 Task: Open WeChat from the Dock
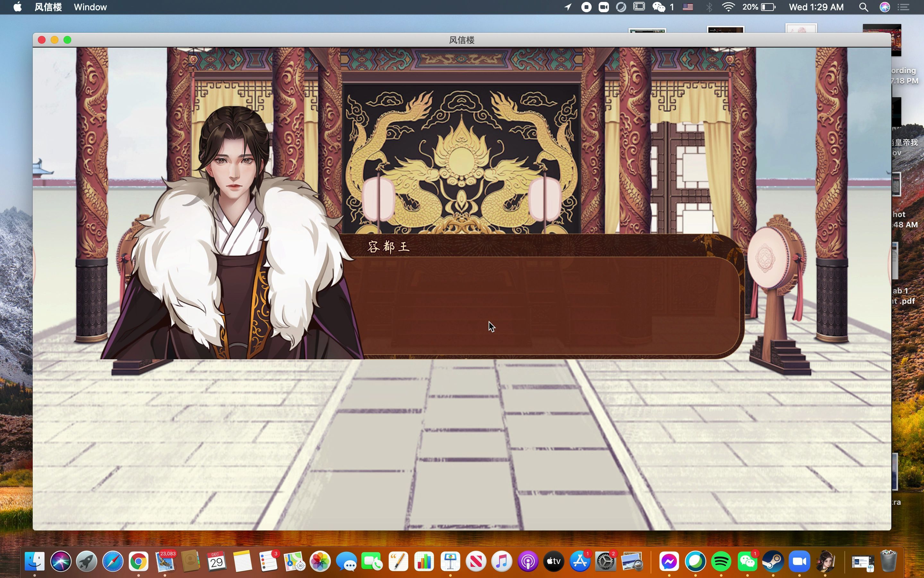pos(747,561)
